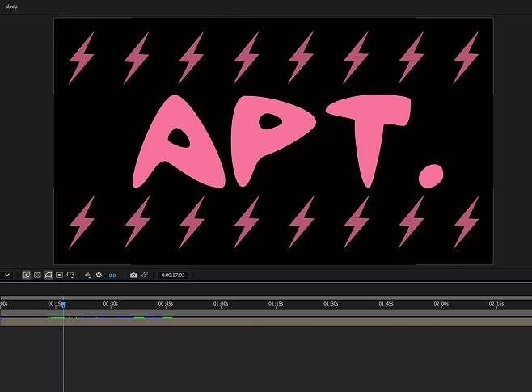Toggle the region of interest button
Viewport: 532px width, 392px height.
click(60, 275)
